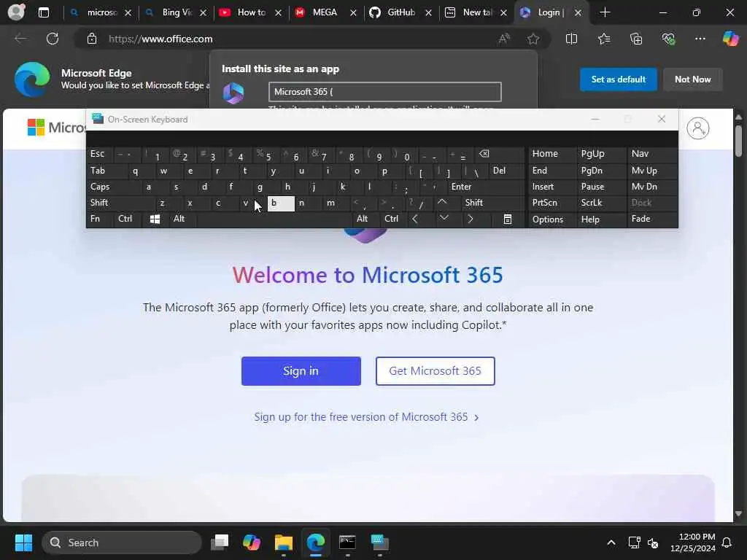The height and width of the screenshot is (560, 747).
Task: Open File Explorer from taskbar
Action: pos(284,542)
